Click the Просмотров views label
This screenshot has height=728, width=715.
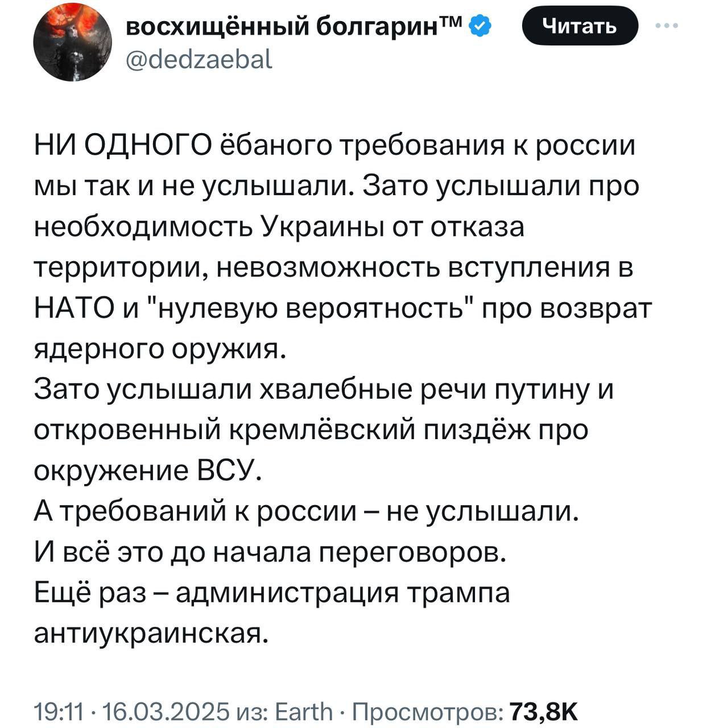coord(428,710)
